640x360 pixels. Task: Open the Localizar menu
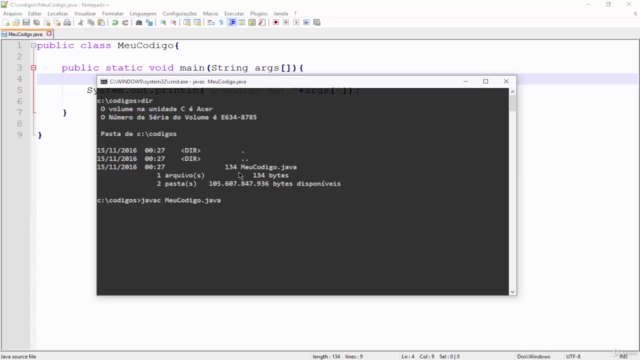click(58, 13)
